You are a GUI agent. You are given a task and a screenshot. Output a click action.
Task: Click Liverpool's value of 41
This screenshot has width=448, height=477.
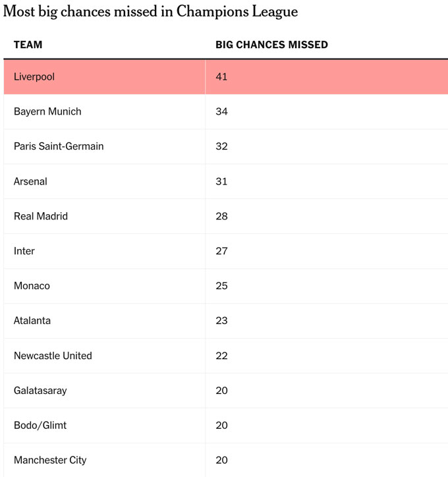click(x=221, y=76)
